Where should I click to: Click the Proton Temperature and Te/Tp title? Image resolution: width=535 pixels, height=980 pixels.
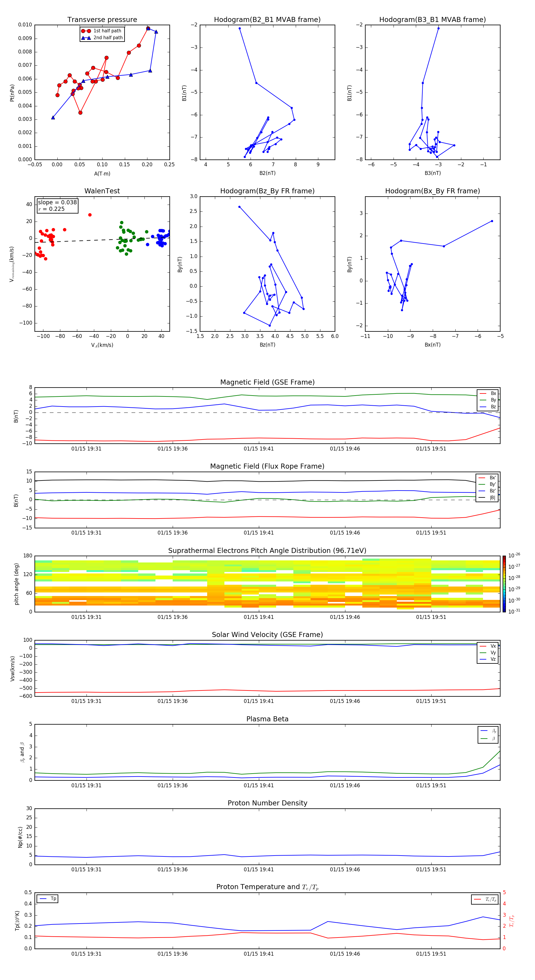click(x=267, y=887)
